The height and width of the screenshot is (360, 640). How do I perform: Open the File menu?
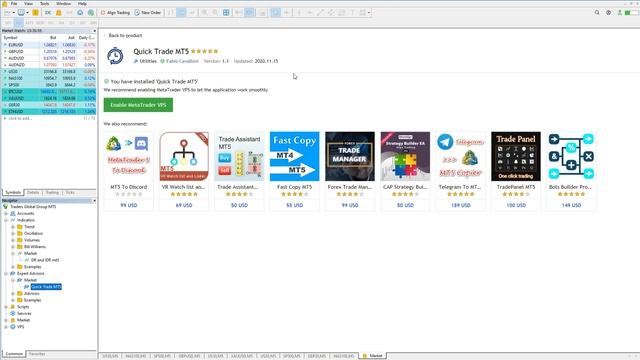[x=14, y=3]
